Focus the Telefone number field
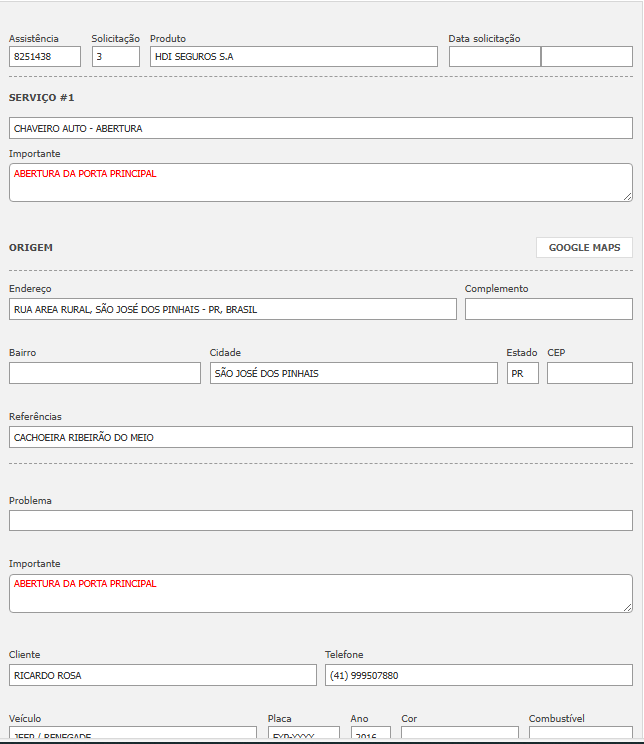This screenshot has width=644, height=744. tap(478, 675)
